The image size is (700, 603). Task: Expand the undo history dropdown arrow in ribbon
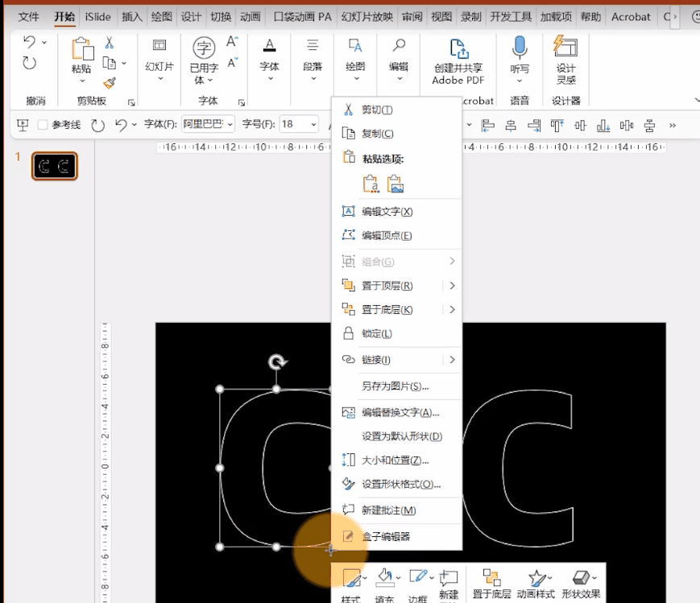click(x=44, y=43)
